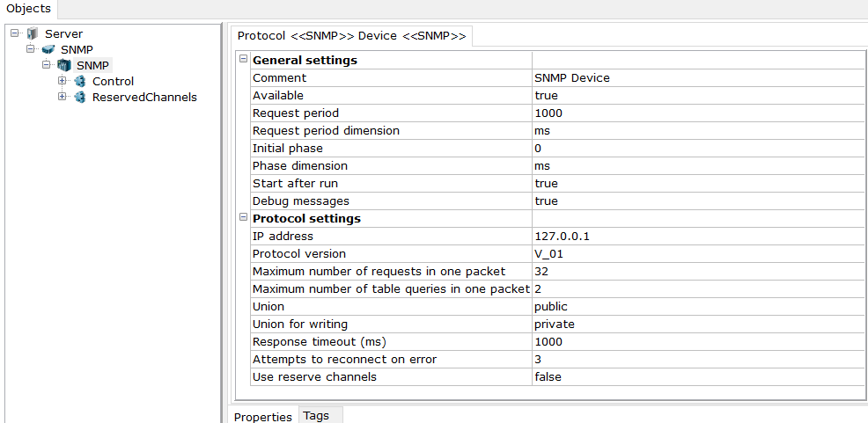Change the Protocol version value V_01
The image size is (868, 423).
coord(697,254)
